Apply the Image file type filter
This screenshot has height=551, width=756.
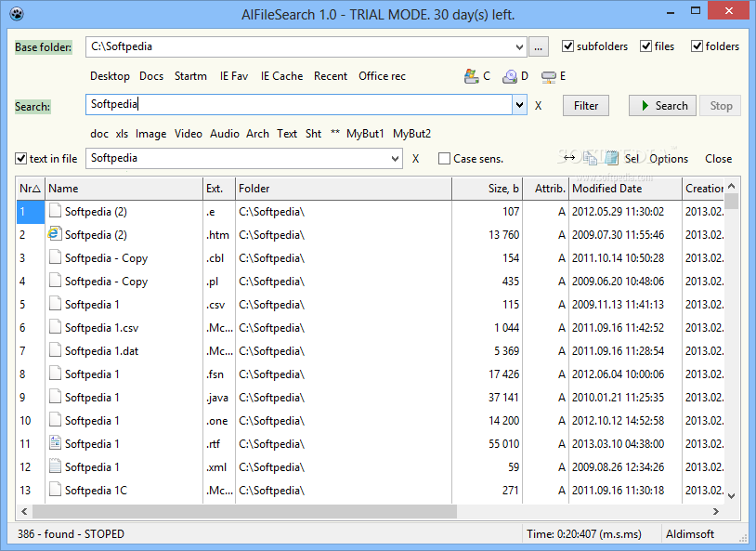[150, 134]
